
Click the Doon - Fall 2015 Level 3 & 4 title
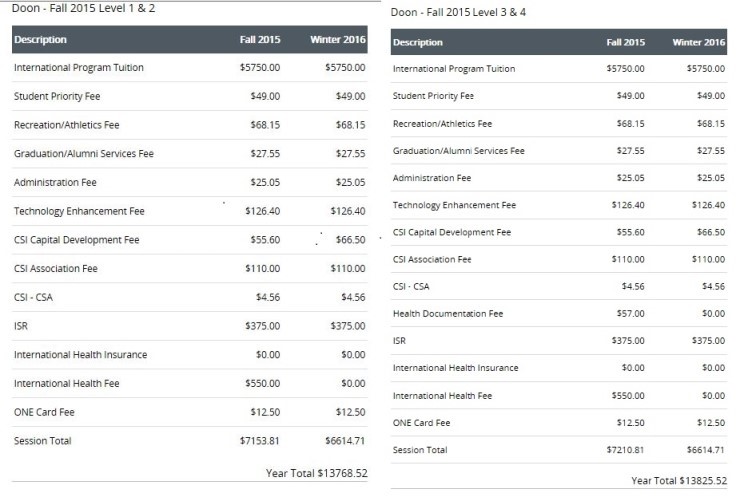(458, 12)
